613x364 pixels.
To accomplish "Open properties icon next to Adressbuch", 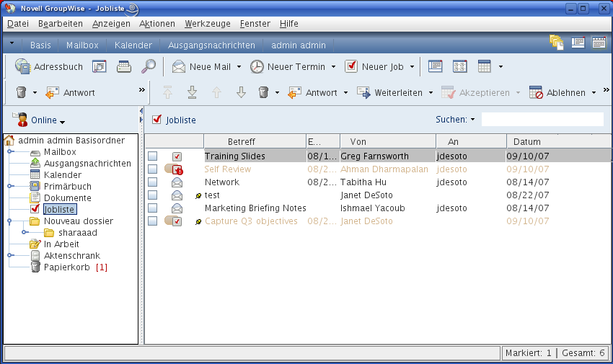I will point(100,67).
